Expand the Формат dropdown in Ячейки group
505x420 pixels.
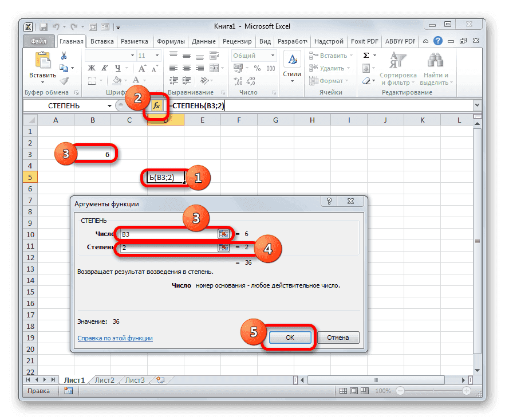[346, 80]
